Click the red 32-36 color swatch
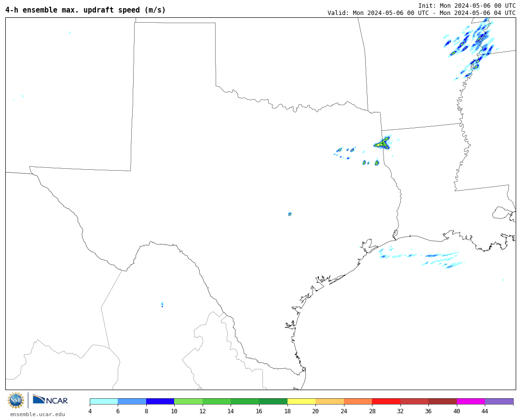Viewport: 521px width, 420px height. pos(414,401)
